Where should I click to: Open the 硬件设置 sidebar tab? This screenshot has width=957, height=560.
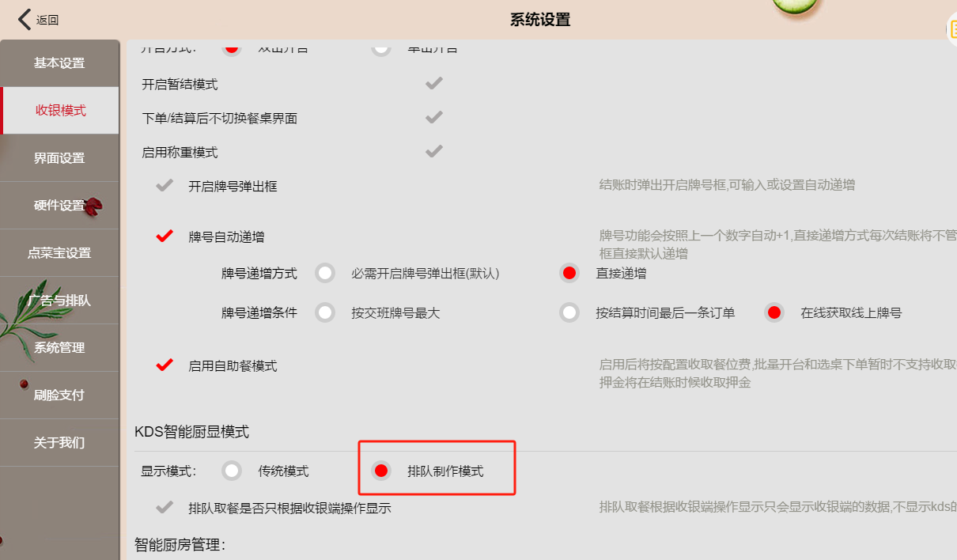pos(59,206)
